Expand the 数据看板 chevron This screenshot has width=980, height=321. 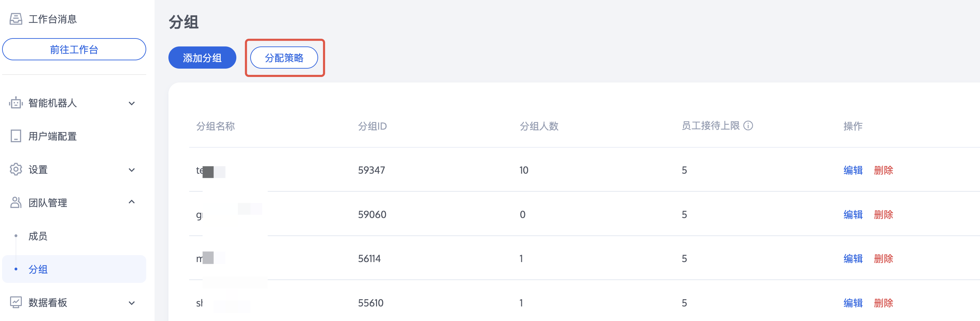(x=132, y=303)
